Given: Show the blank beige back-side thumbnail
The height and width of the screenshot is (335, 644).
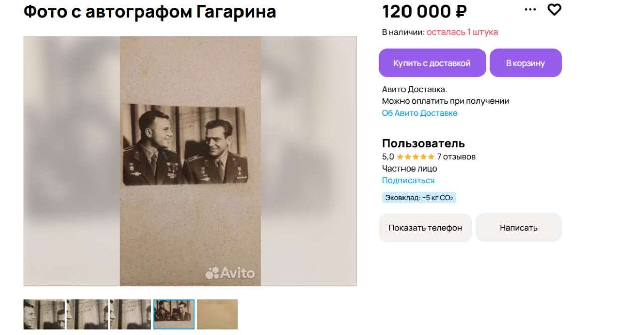Looking at the screenshot, I should 217,314.
